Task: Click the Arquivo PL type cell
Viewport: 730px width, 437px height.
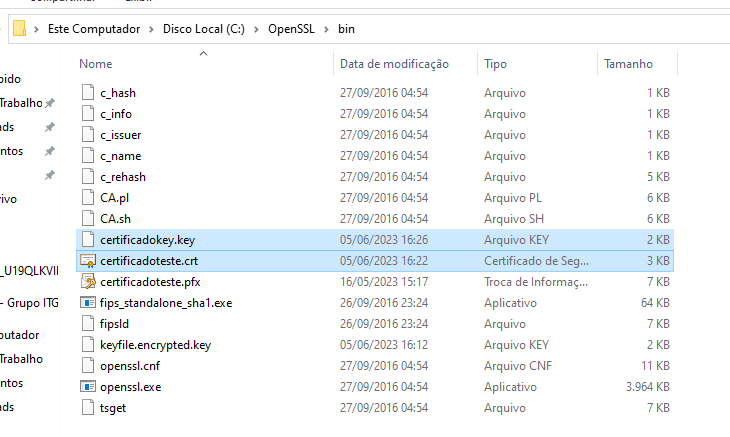Action: point(513,198)
